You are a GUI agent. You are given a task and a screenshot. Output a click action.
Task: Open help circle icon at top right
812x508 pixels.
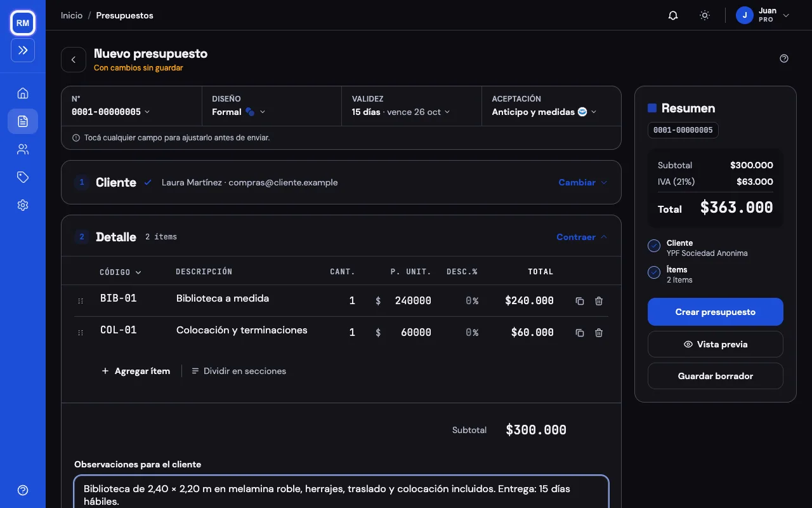[x=784, y=58]
